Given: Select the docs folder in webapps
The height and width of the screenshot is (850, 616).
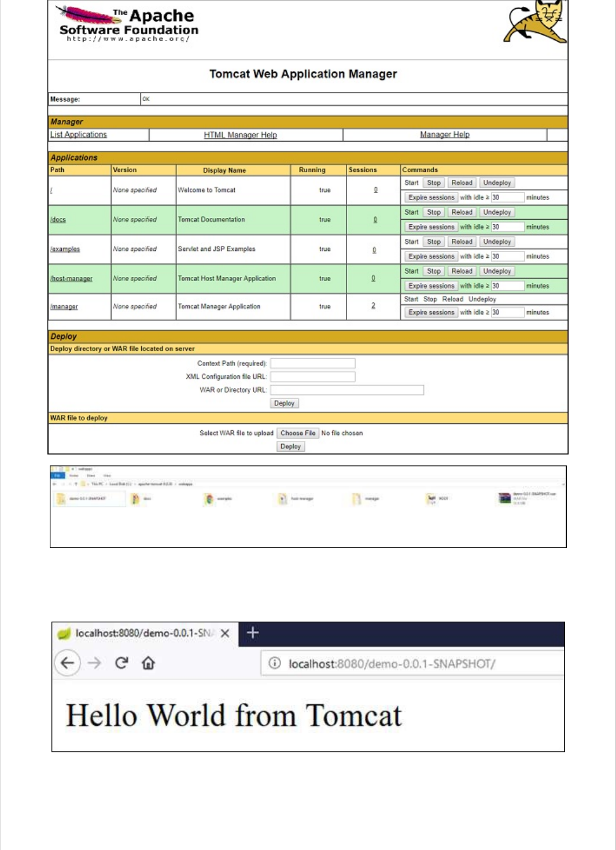Looking at the screenshot, I should point(142,498).
